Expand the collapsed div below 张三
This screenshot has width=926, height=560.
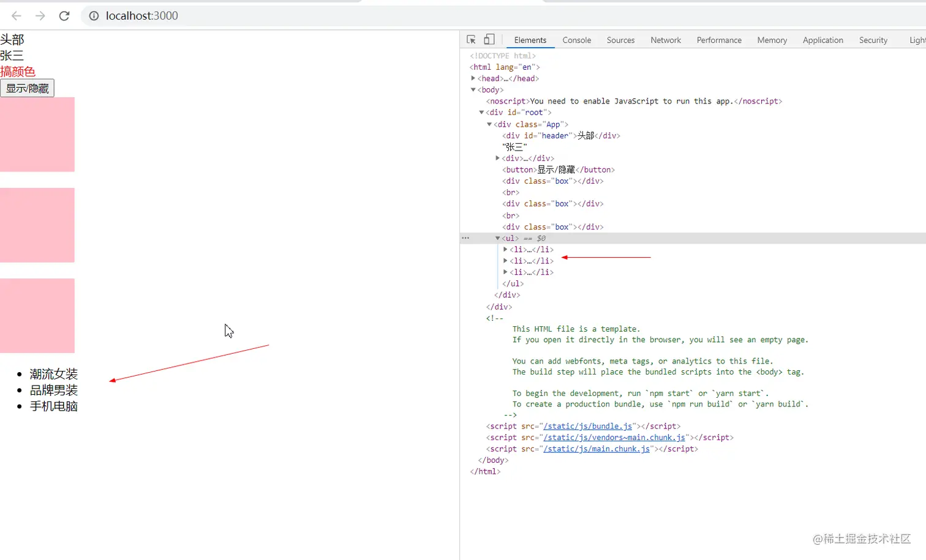pyautogui.click(x=497, y=158)
